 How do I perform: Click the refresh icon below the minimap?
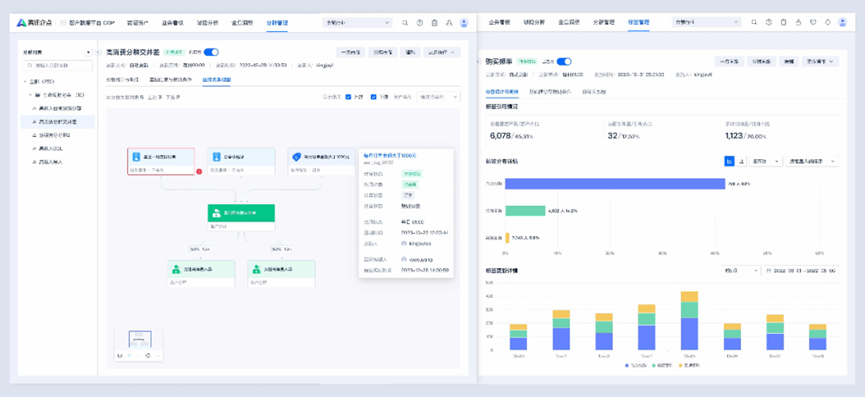147,356
